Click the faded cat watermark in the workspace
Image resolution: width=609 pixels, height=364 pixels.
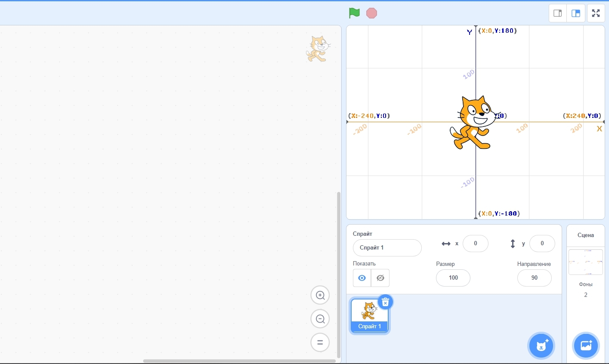pyautogui.click(x=318, y=49)
